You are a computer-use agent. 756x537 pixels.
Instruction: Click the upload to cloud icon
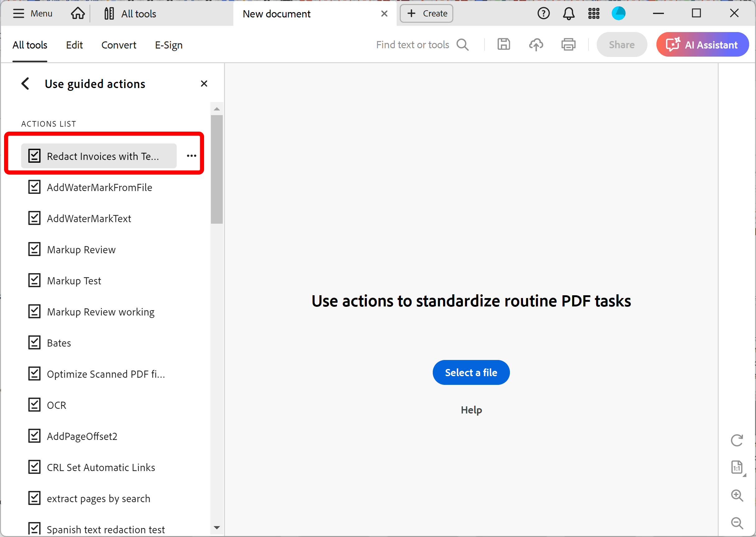pyautogui.click(x=536, y=44)
